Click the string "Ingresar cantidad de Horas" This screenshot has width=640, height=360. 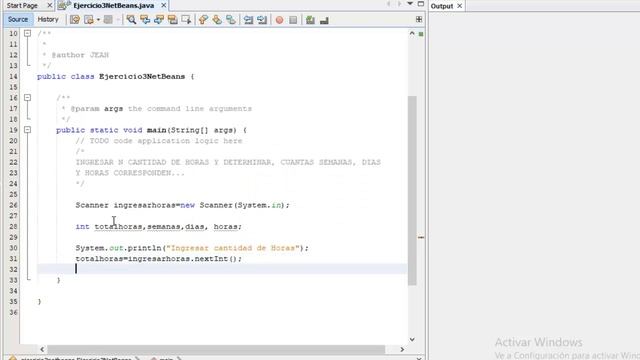click(x=233, y=248)
